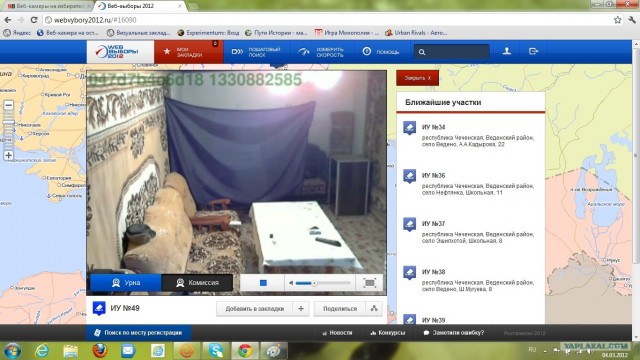Switch to the Урна camera tab
Image resolution: width=640 pixels, height=360 pixels.
(x=126, y=282)
